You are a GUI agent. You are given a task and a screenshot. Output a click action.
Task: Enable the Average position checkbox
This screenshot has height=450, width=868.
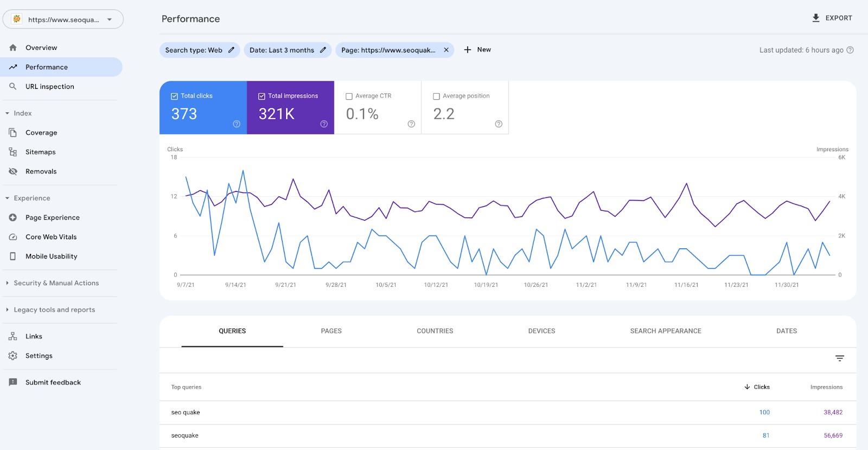tap(436, 96)
